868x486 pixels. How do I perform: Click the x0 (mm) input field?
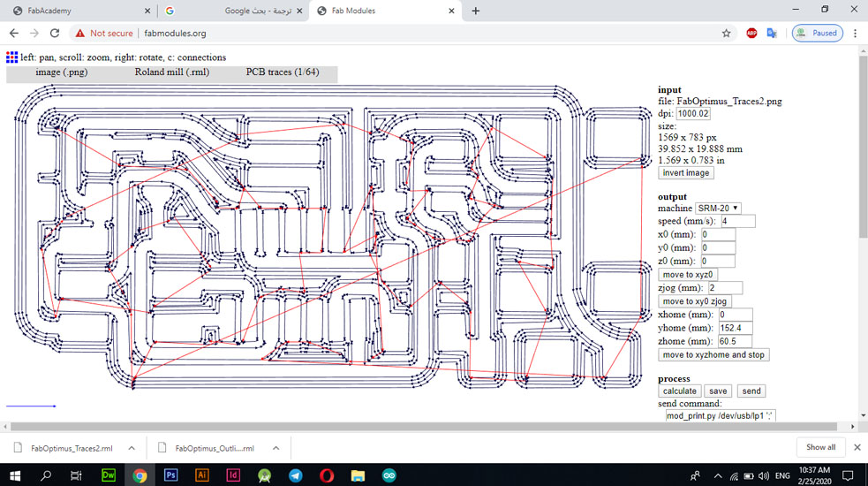click(x=719, y=234)
